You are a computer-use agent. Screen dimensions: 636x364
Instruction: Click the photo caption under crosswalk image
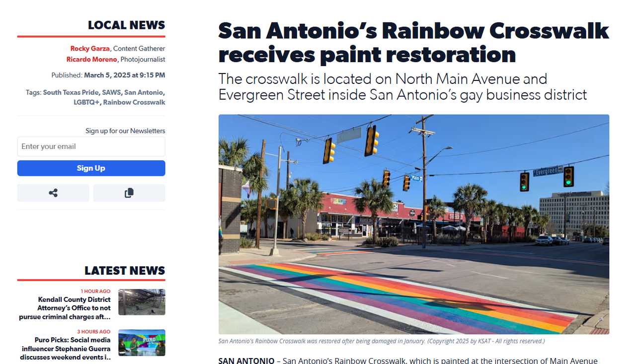382,341
